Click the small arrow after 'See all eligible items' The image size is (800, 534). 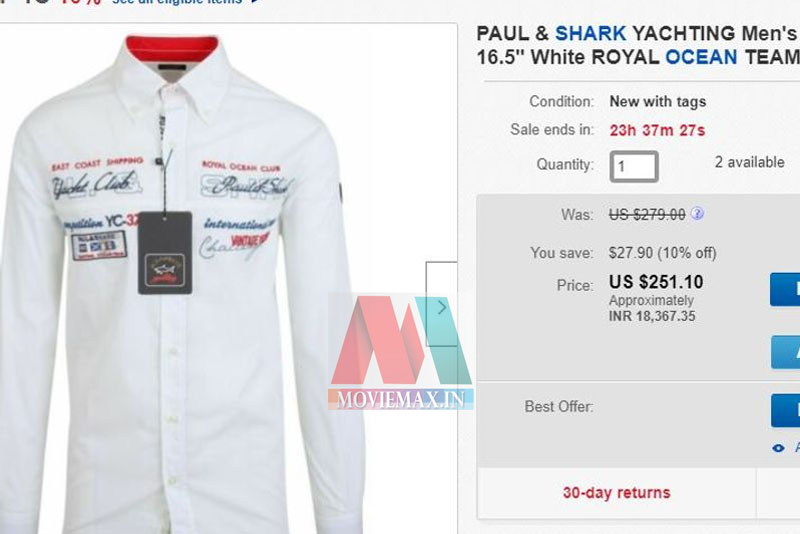click(x=255, y=2)
